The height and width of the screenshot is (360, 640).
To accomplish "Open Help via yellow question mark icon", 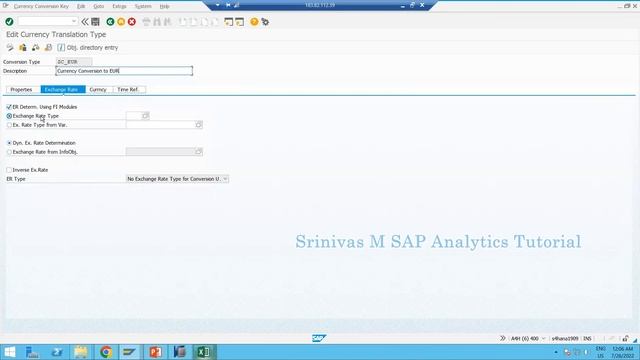I will (254, 22).
